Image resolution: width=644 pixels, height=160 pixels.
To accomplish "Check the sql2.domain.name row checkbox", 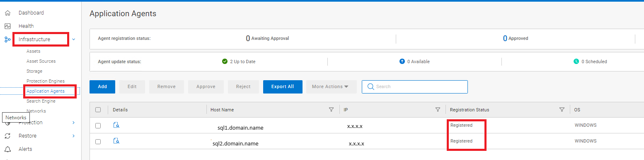I will 98,141.
